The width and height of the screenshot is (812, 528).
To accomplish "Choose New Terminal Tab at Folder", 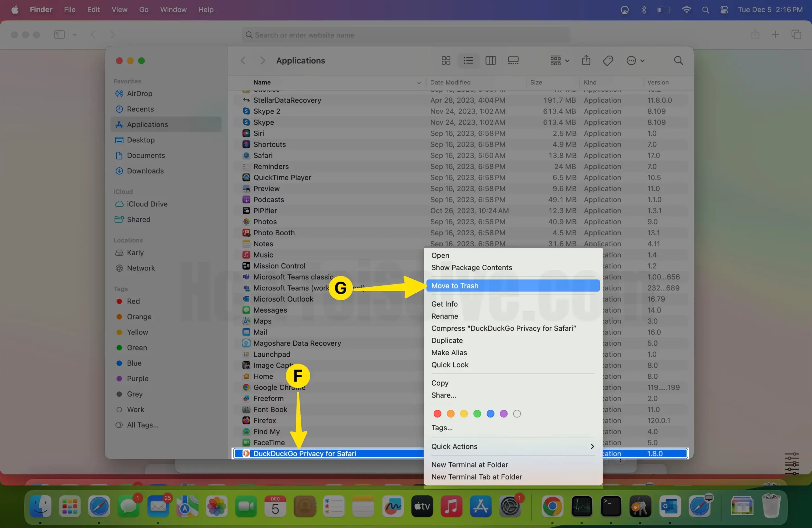I will (513, 477).
